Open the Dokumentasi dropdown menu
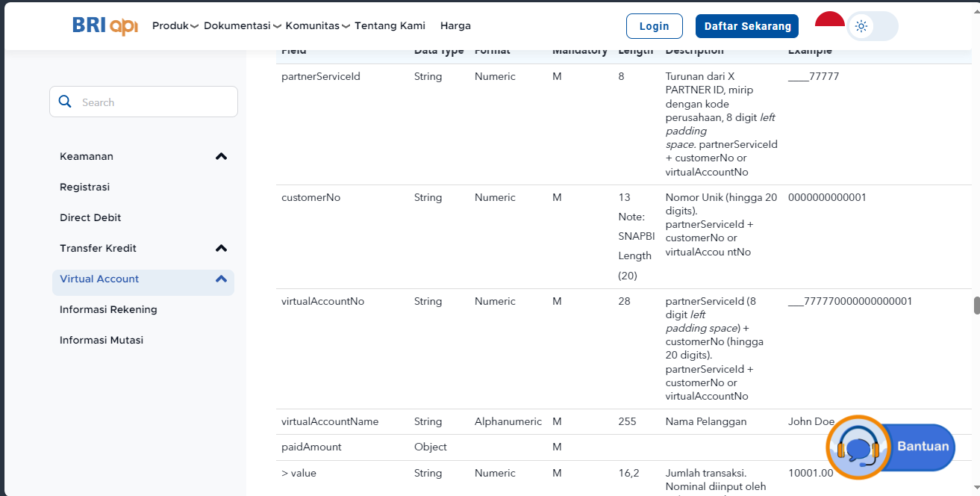 point(243,25)
